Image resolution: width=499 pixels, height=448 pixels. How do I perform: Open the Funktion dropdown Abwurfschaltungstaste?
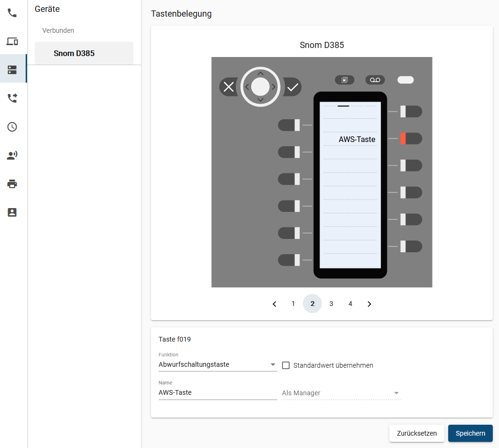[x=217, y=364]
